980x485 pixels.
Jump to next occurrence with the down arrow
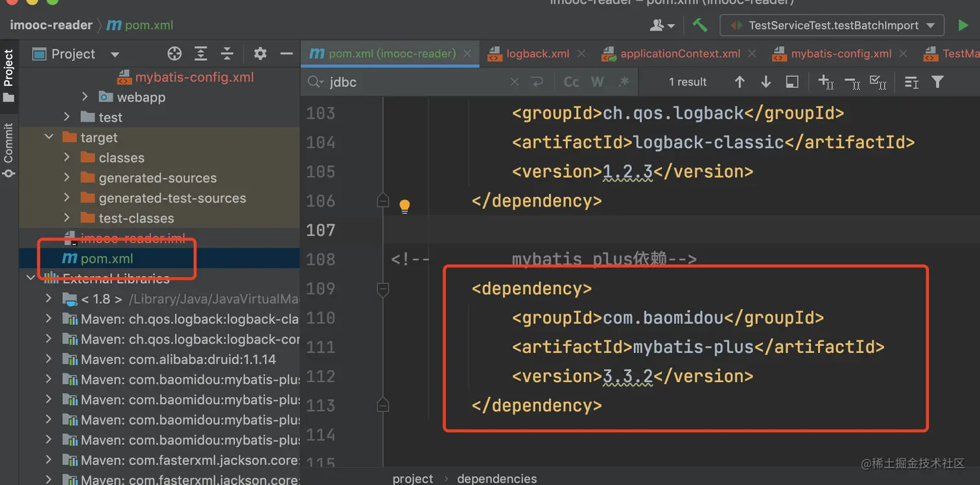pos(766,82)
